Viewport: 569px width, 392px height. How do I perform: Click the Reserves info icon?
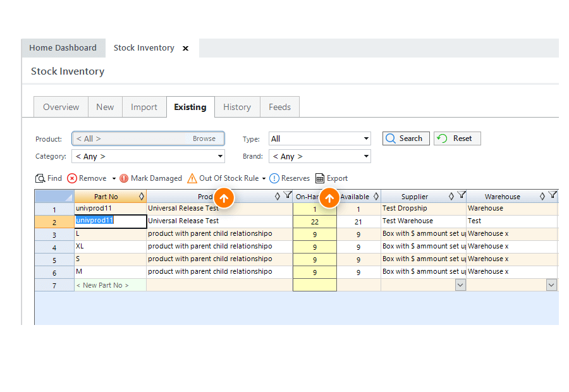[x=274, y=178]
